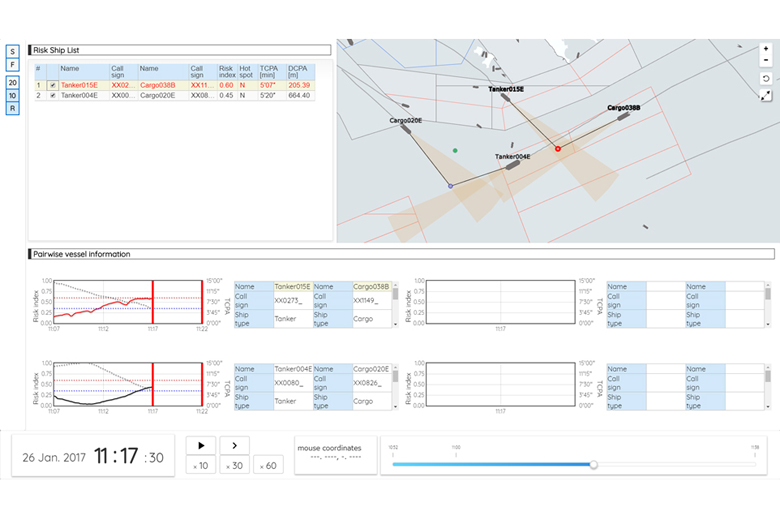Set playback speed to x 10
780x520 pixels.
pos(201,465)
